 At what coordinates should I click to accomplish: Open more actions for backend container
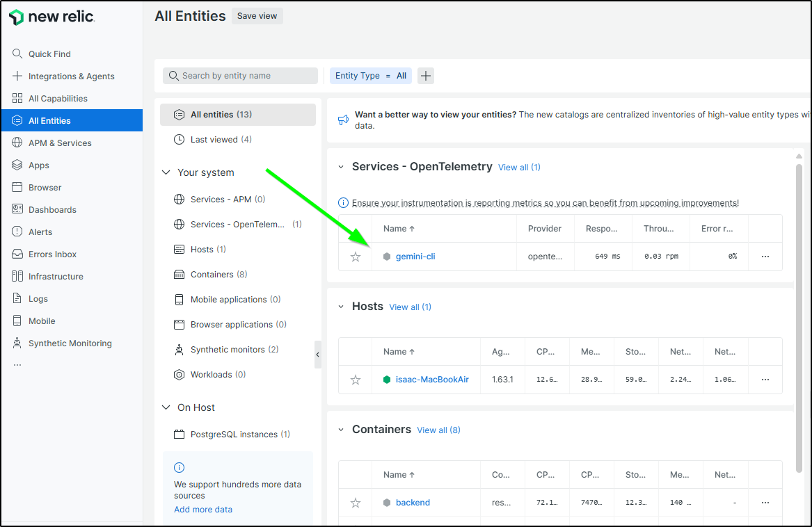[x=765, y=503]
